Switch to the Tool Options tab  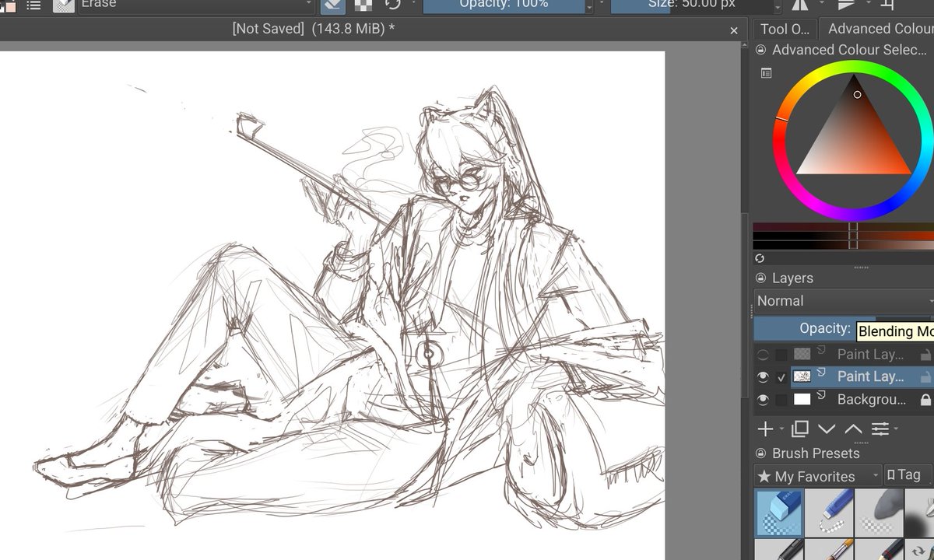pos(785,29)
